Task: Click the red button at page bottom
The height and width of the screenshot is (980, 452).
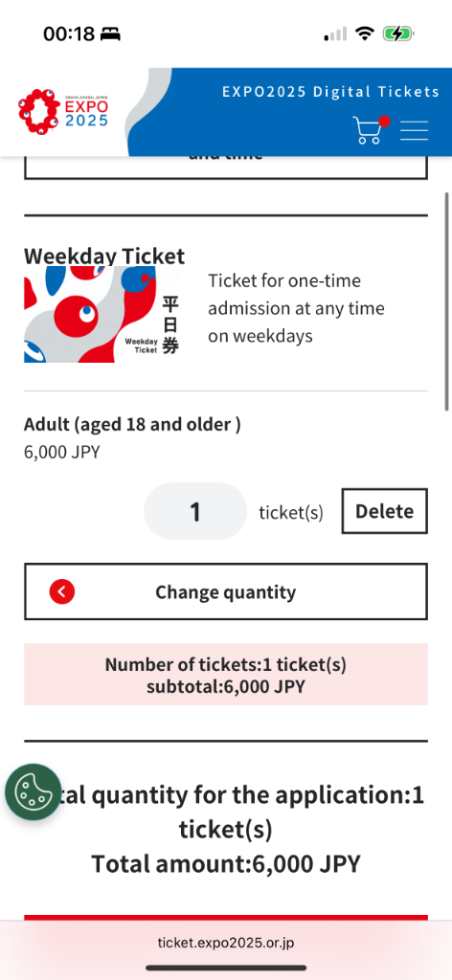Action: pyautogui.click(x=226, y=918)
